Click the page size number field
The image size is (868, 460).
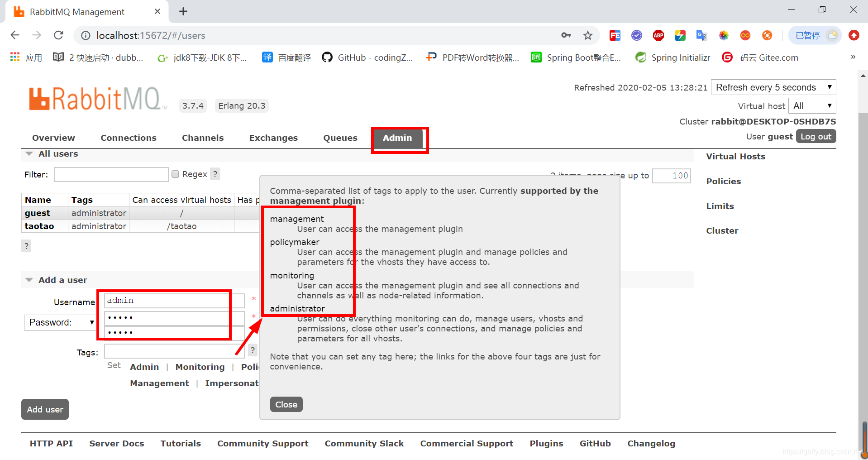click(672, 176)
